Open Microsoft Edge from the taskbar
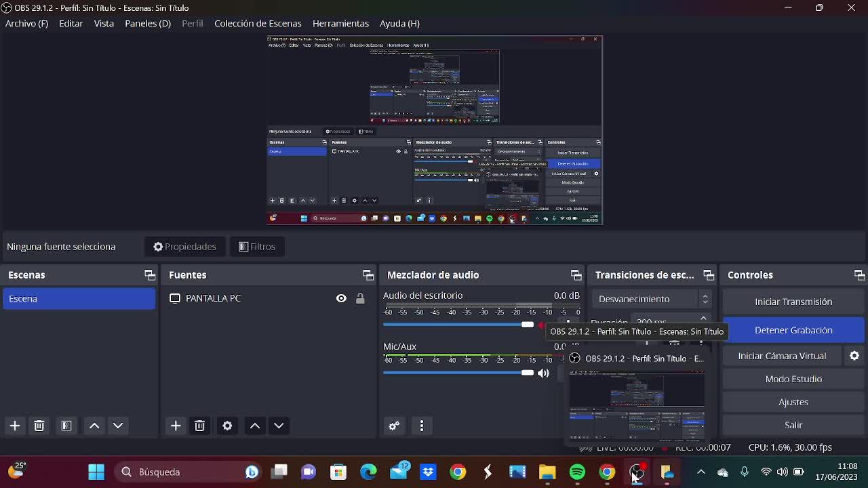Viewport: 868px width, 488px height. pos(368,472)
